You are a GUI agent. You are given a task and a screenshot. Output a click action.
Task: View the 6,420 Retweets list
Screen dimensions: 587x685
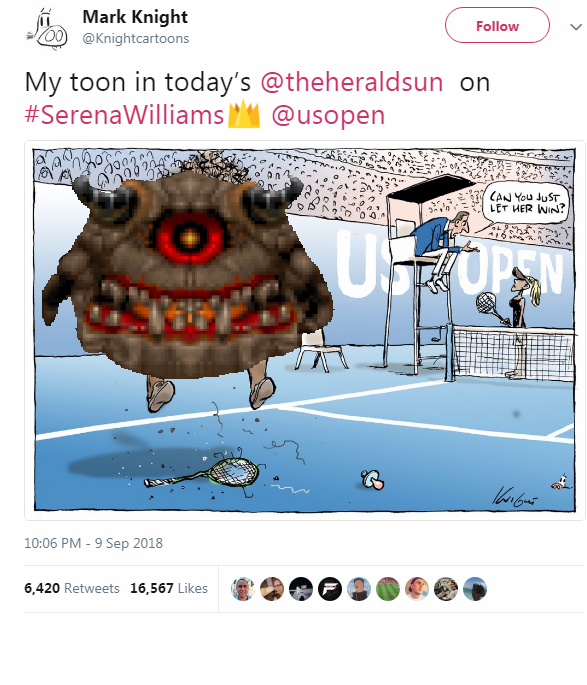click(72, 588)
